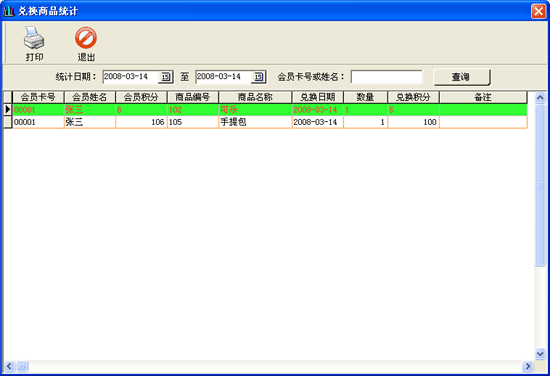The width and height of the screenshot is (550, 376).
Task: Click the 兑换日期 column header
Action: 317,97
